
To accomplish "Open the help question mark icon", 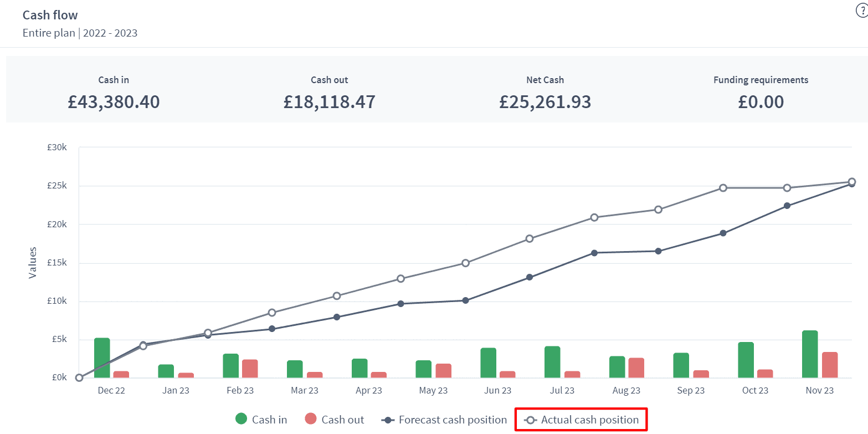I will point(862,11).
